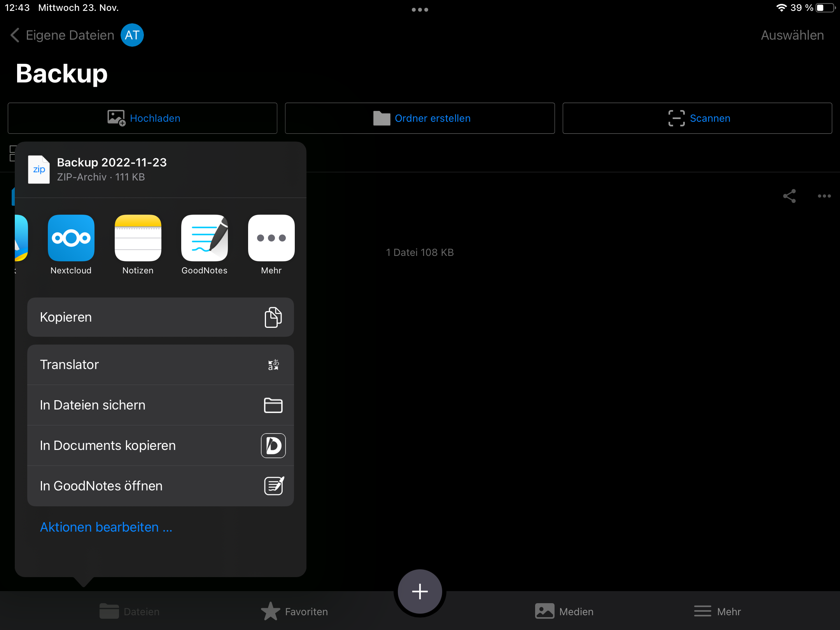Open Aktionen bearbeiten link

[106, 527]
